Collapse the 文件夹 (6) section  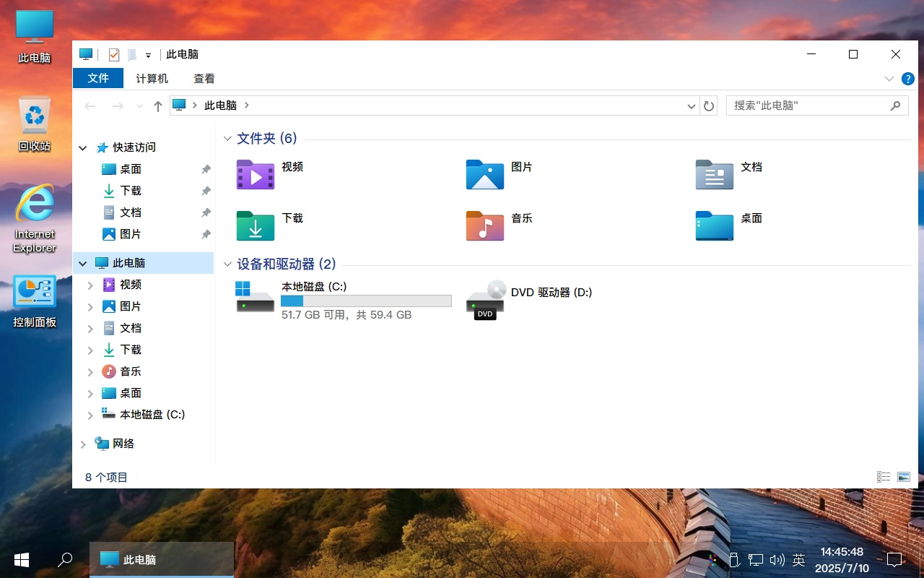pos(228,138)
